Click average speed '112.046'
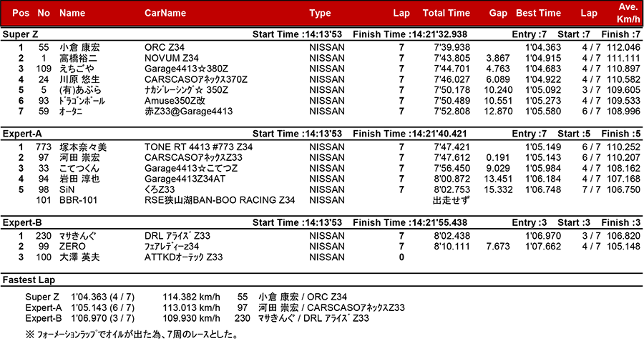The width and height of the screenshot is (644, 341). point(623,48)
